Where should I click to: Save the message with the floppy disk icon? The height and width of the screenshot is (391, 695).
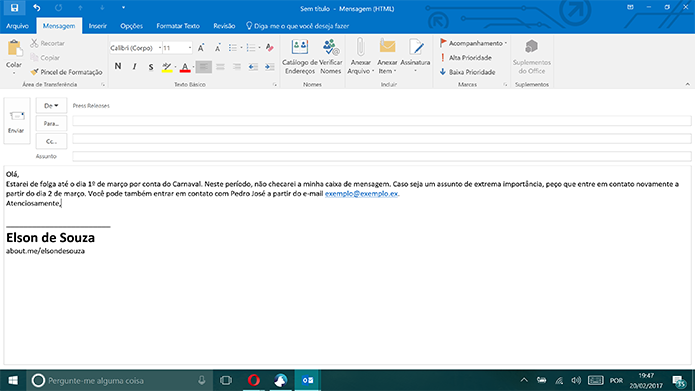coord(14,8)
